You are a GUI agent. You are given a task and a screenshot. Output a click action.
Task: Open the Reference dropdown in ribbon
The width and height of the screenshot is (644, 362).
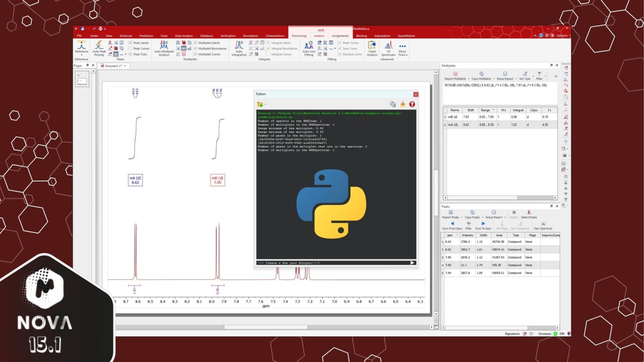point(81,55)
